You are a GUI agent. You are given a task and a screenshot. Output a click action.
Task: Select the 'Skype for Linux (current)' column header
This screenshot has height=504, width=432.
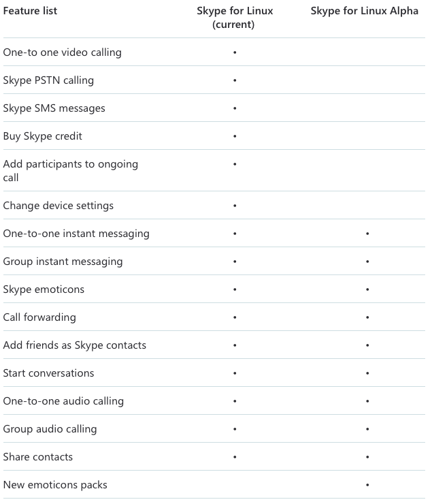pos(235,18)
